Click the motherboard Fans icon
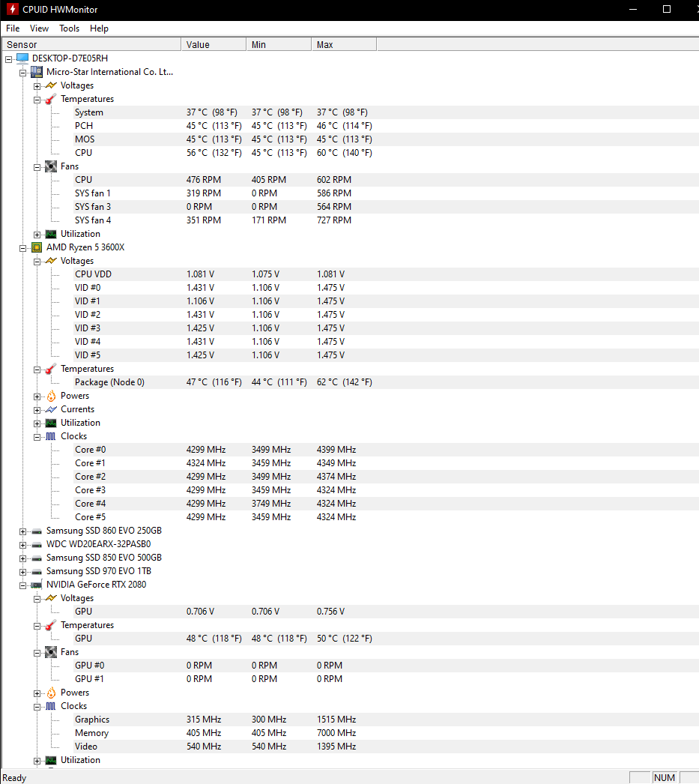Screen dimensions: 699x784 tap(51, 166)
